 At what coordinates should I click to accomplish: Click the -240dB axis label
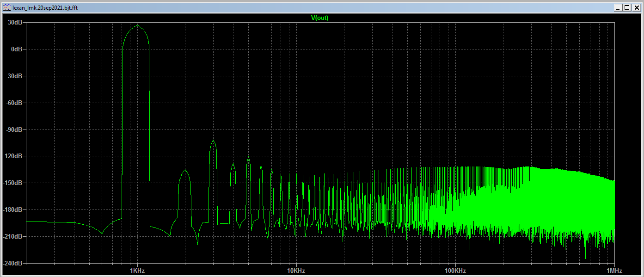[x=13, y=263]
